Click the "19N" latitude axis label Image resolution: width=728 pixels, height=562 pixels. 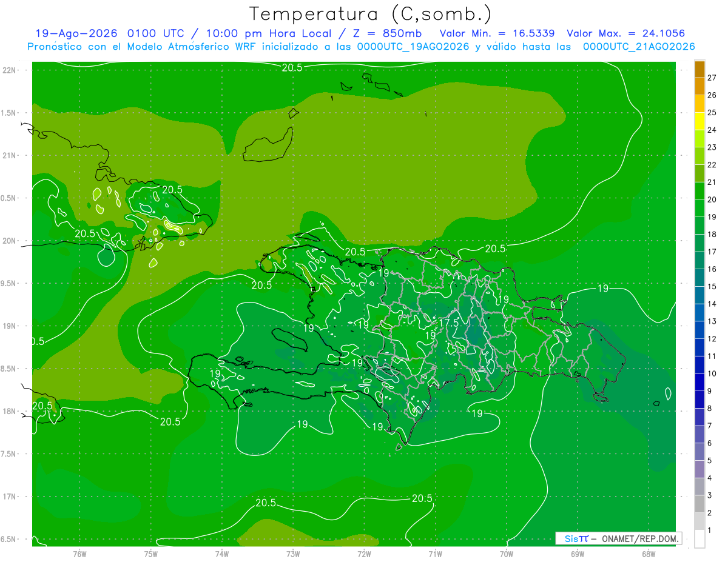(x=9, y=326)
